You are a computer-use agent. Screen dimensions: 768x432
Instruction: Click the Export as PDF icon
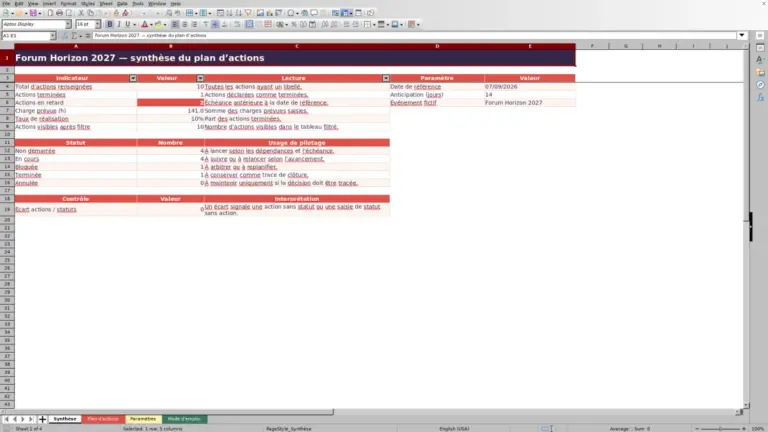[50, 13]
